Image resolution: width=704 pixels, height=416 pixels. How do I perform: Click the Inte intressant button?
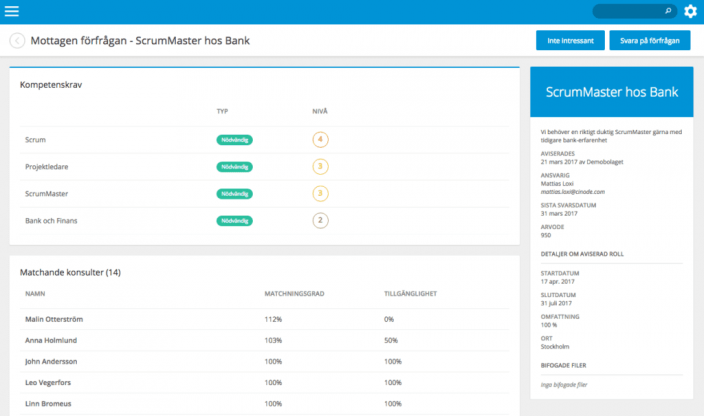(x=570, y=41)
